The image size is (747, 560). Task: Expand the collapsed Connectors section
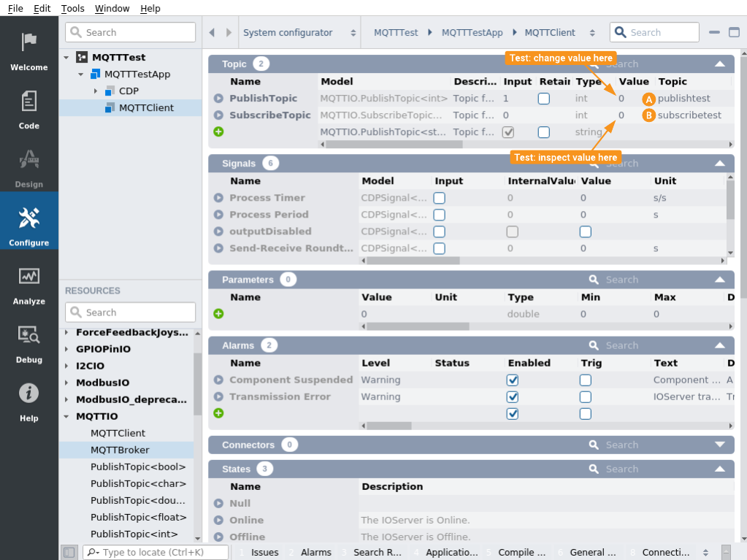[x=719, y=445]
